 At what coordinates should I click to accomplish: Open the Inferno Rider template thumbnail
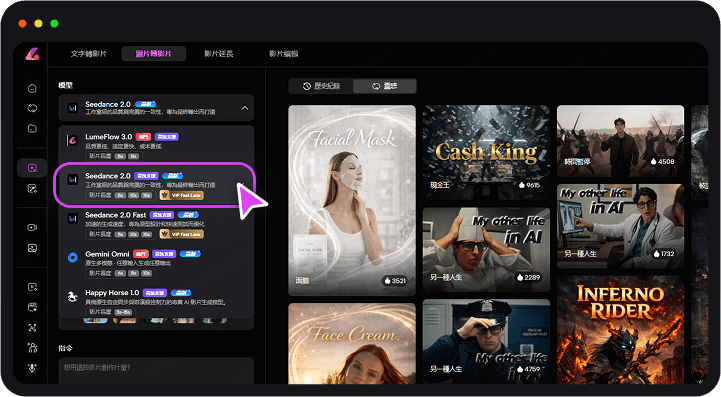point(620,330)
